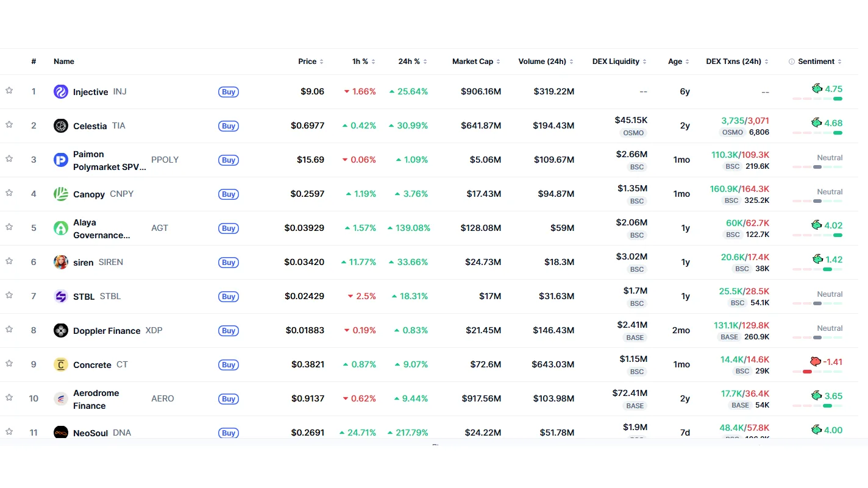Star Injective to add to watchlist
Viewport: 868px width, 488px height.
pos(9,90)
